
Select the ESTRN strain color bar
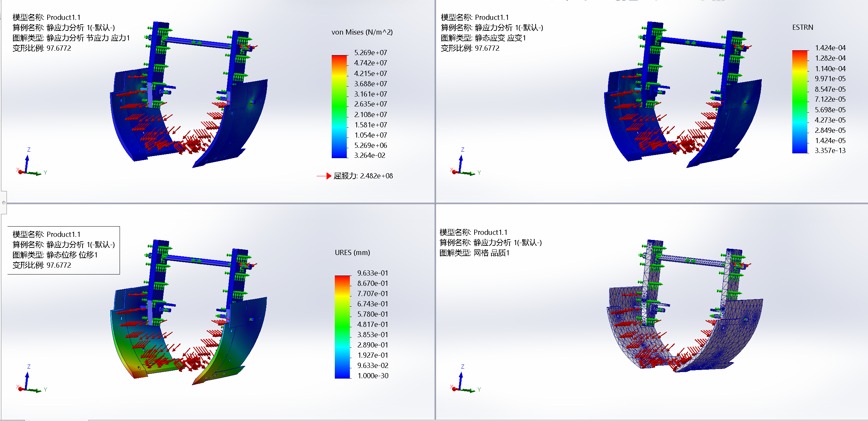800,102
